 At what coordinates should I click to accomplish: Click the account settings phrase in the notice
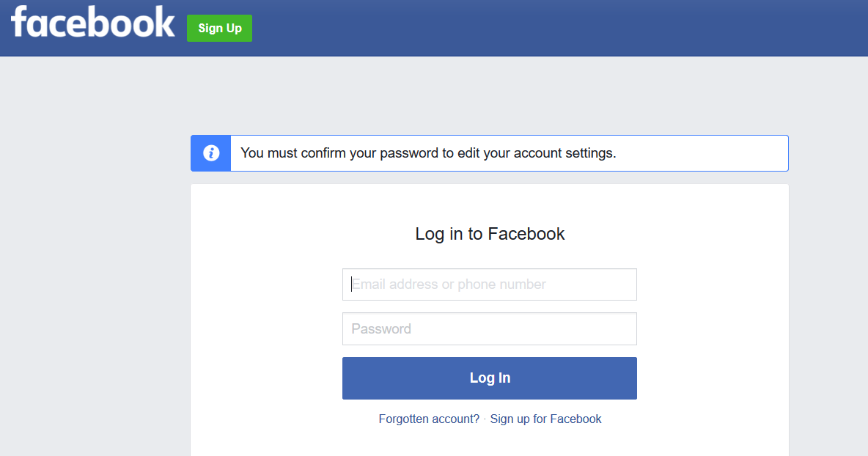563,153
